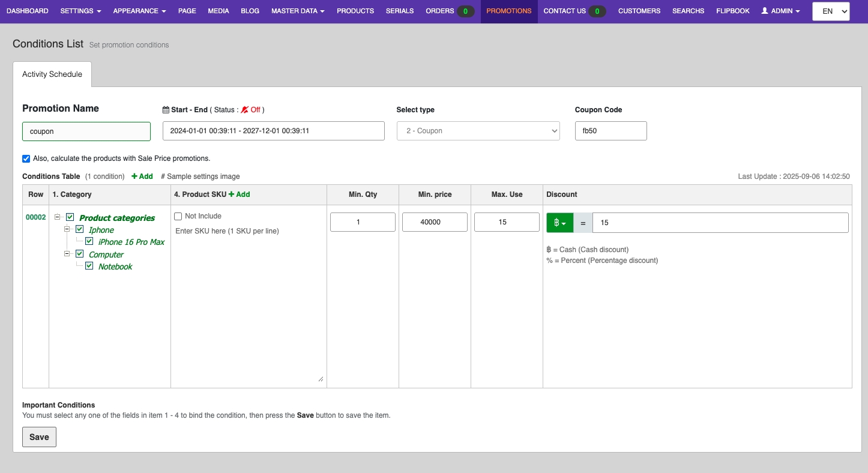The image size is (868, 473).
Task: Switch to the Activity Schedule tab
Action: (x=52, y=74)
